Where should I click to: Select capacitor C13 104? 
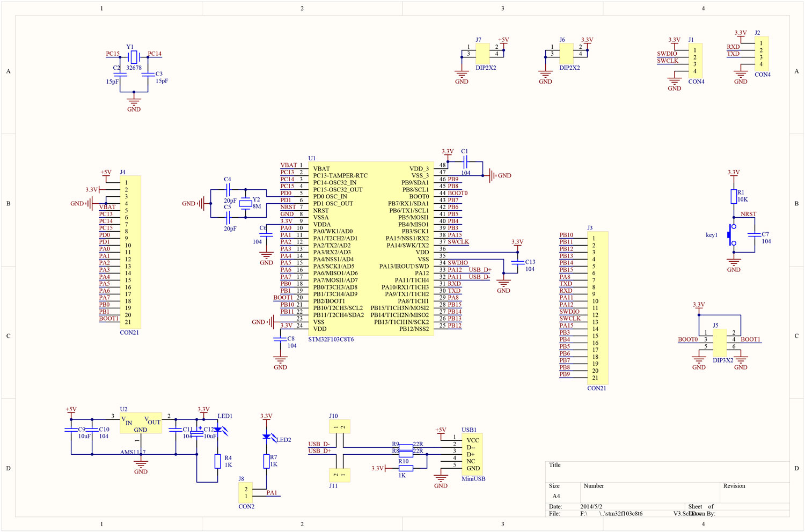click(518, 262)
